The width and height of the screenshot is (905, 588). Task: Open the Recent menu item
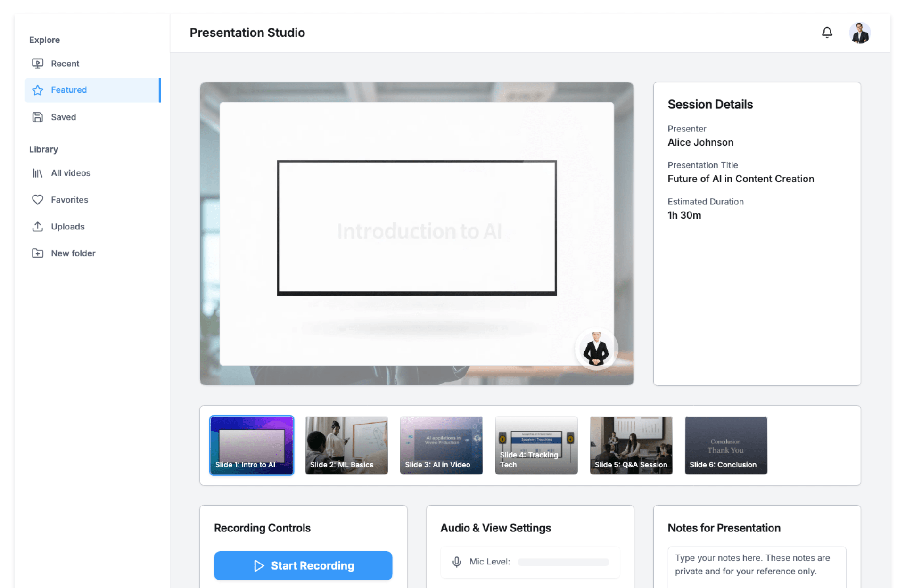pyautogui.click(x=65, y=64)
